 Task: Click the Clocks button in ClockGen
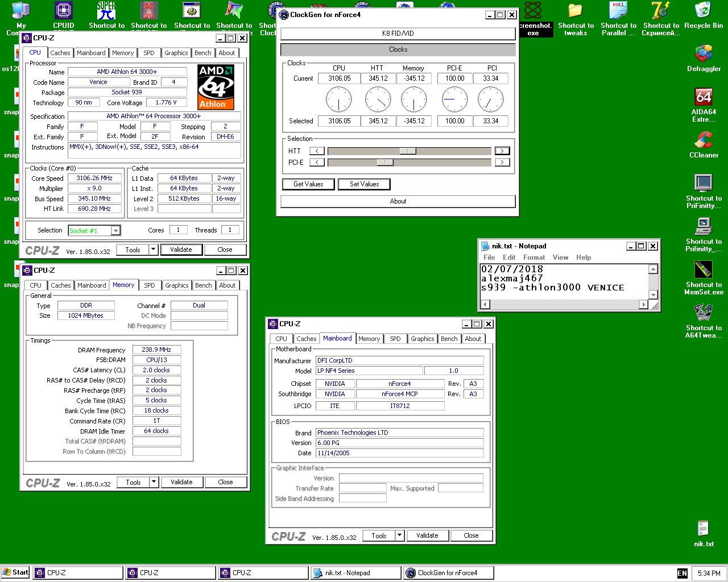398,49
